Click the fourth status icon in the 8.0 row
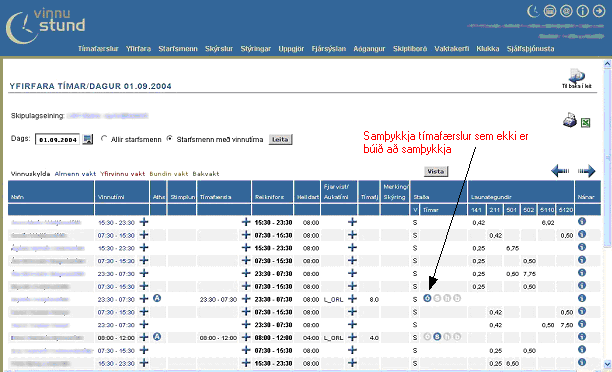The width and height of the screenshot is (612, 372). 457,298
